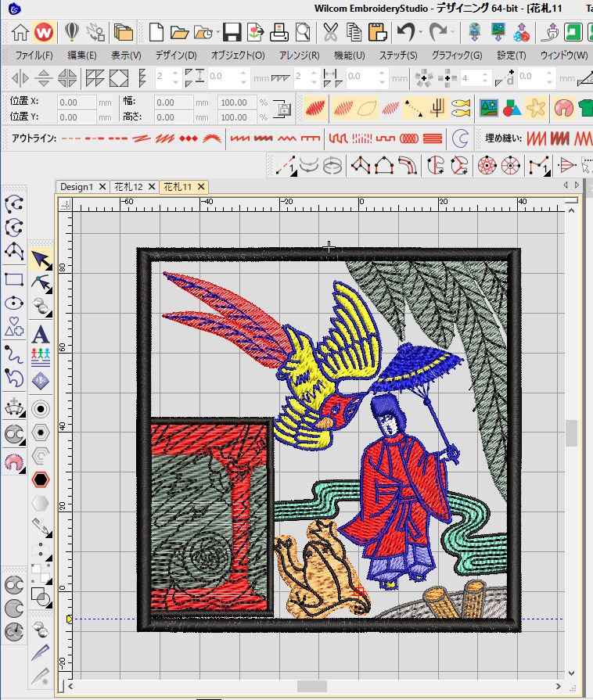Open the standard shapes heart-triangle-cross tool
The height and width of the screenshot is (700, 593).
click(x=14, y=327)
